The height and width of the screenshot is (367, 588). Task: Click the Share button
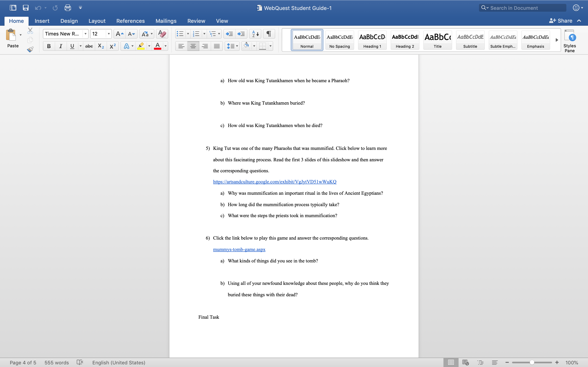click(x=561, y=21)
